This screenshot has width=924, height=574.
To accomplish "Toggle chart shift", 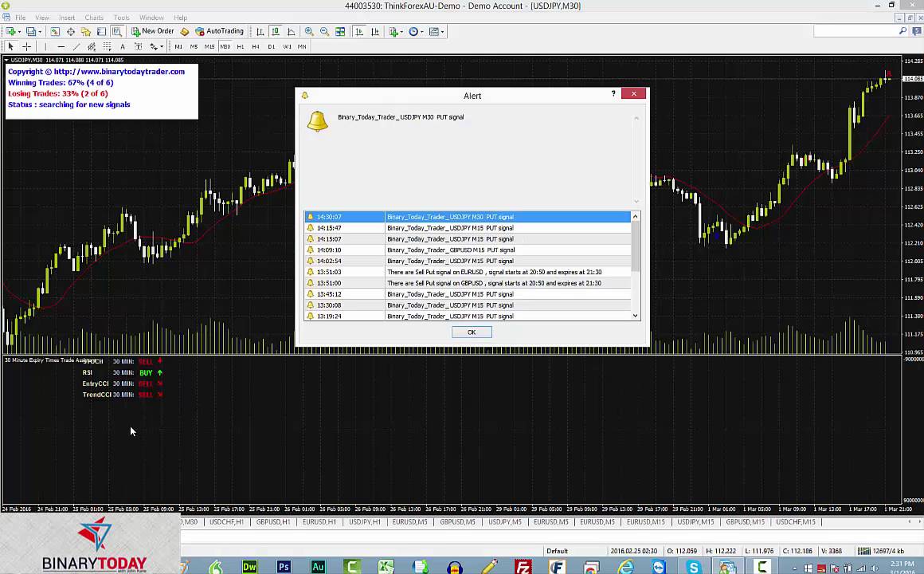I will [375, 31].
